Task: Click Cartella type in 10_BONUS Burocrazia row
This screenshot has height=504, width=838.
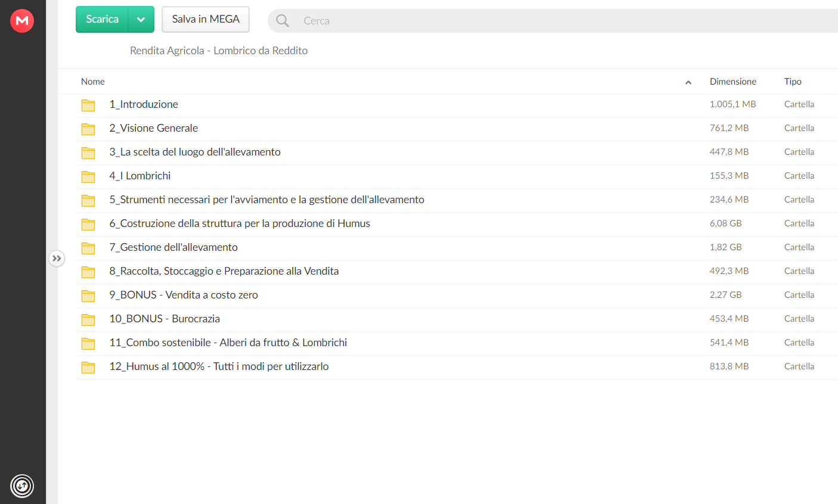Action: 799,319
